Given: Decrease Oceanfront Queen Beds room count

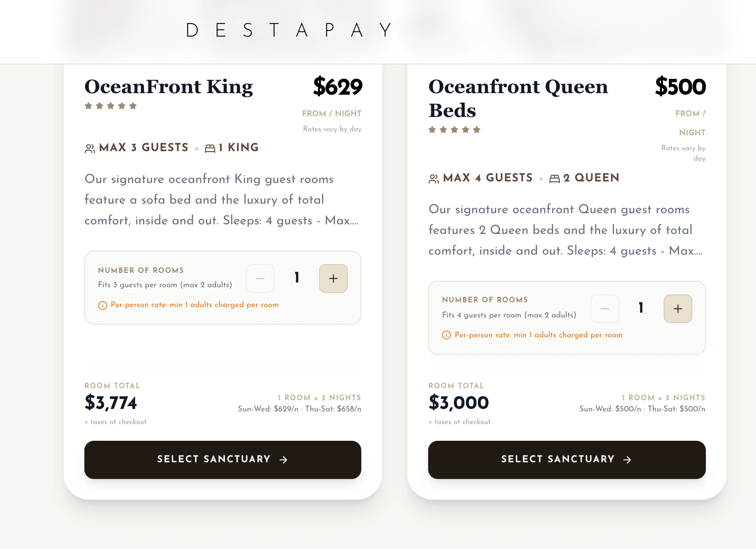Looking at the screenshot, I should pos(605,309).
